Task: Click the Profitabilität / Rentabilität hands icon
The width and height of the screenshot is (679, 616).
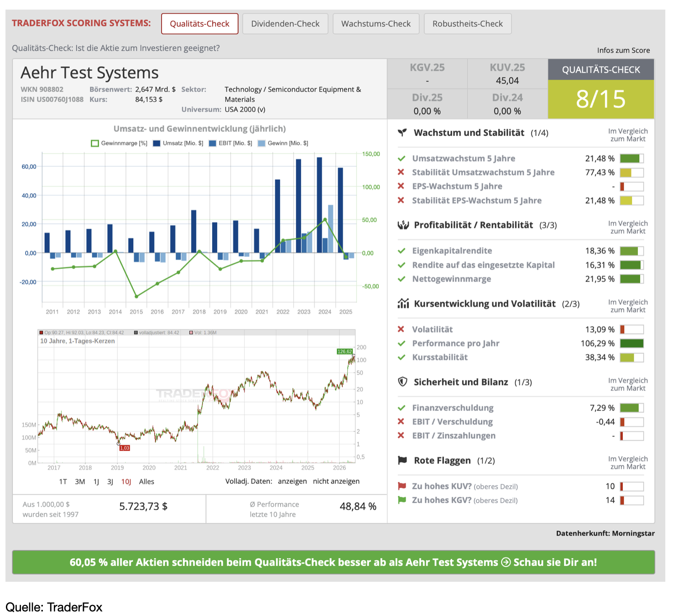Action: 403,225
